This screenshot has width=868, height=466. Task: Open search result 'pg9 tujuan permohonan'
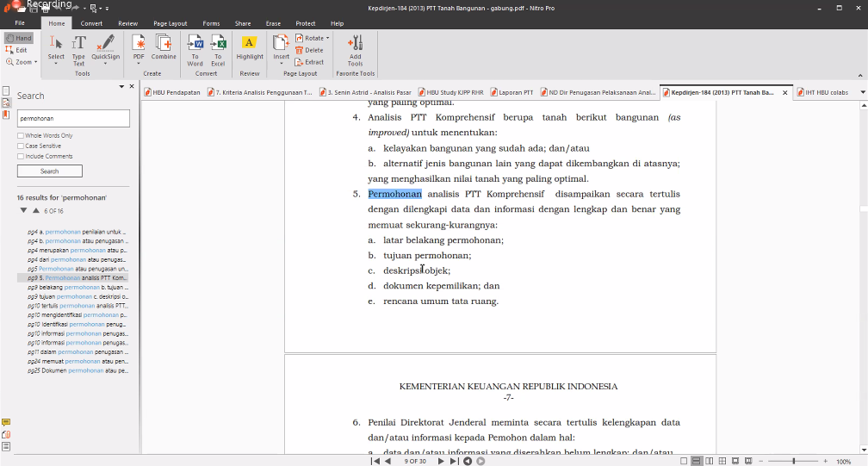point(77,296)
